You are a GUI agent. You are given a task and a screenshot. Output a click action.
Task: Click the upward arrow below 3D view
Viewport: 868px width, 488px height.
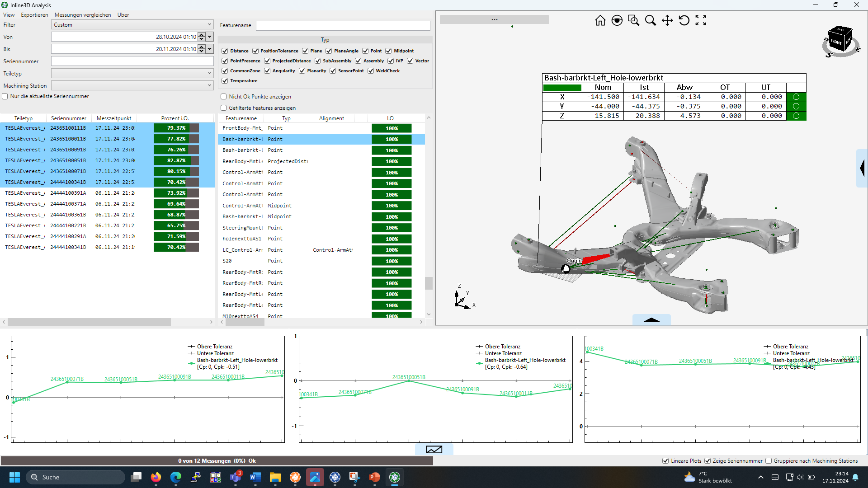coord(651,319)
